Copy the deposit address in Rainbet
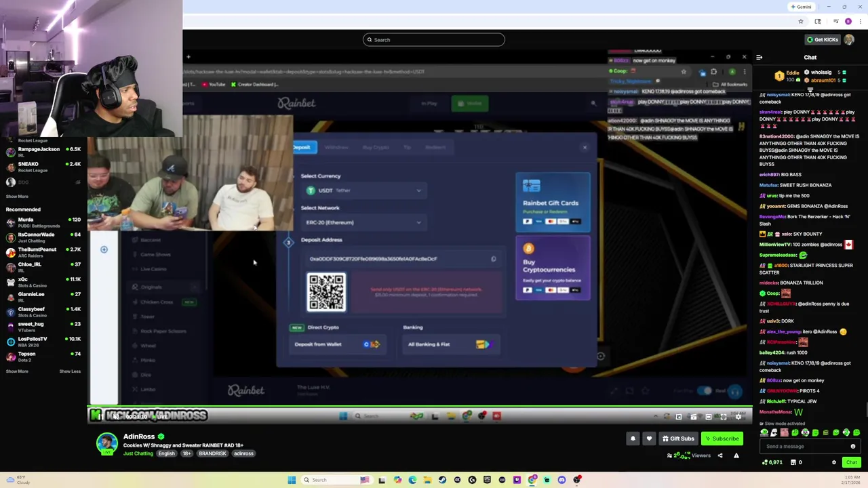Image resolution: width=868 pixels, height=488 pixels. tap(494, 259)
